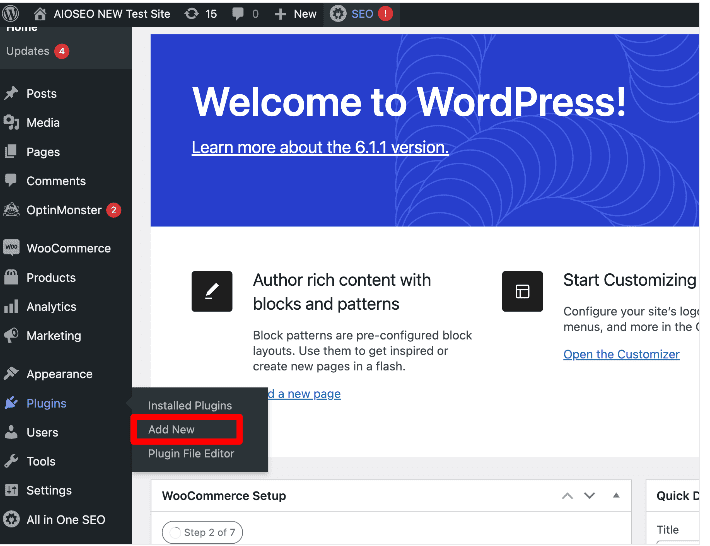Click Open the Customizer link
The height and width of the screenshot is (546, 710).
[x=621, y=354]
